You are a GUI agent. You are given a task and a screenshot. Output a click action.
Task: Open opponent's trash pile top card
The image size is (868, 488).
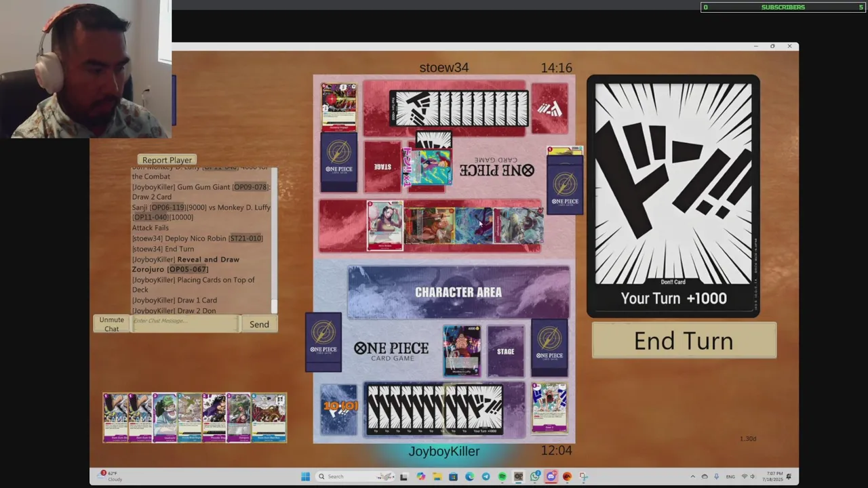pos(338,107)
